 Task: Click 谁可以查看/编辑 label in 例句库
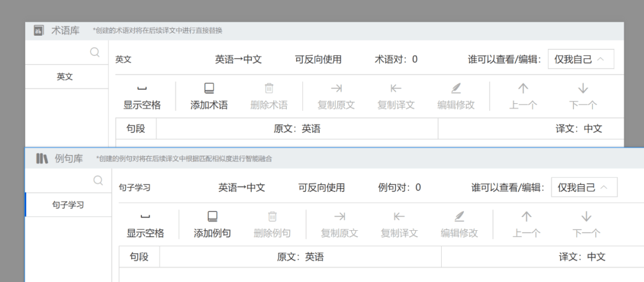point(507,188)
